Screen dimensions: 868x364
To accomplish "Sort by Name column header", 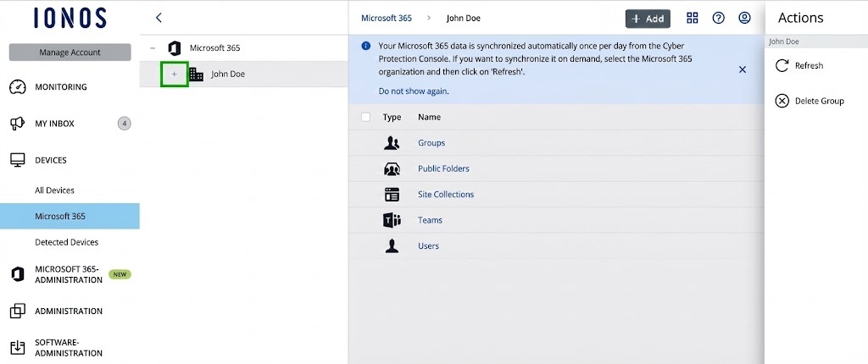I will 430,118.
